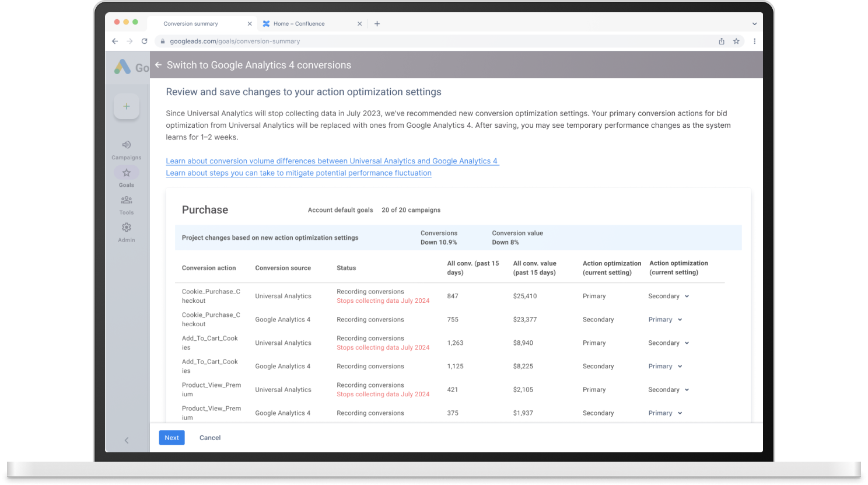Go back using header arrow icon
The image size is (868, 485).
point(158,65)
